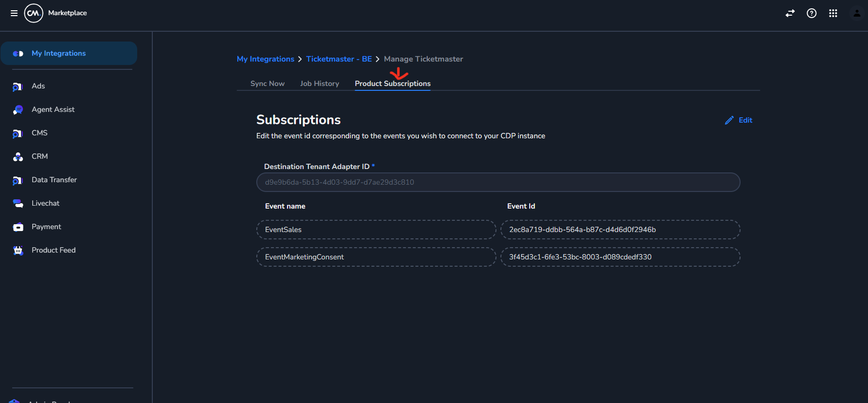This screenshot has width=868, height=403.
Task: Click the Payment sidebar icon
Action: click(x=18, y=227)
